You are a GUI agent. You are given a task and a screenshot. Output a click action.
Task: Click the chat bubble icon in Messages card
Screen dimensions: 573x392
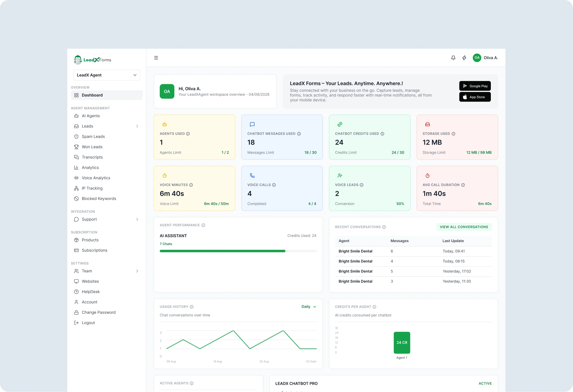[x=252, y=124]
